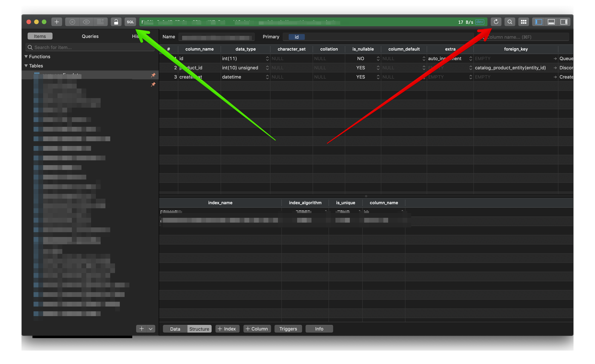
Task: Switch to the Queries tab
Action: pyautogui.click(x=90, y=36)
